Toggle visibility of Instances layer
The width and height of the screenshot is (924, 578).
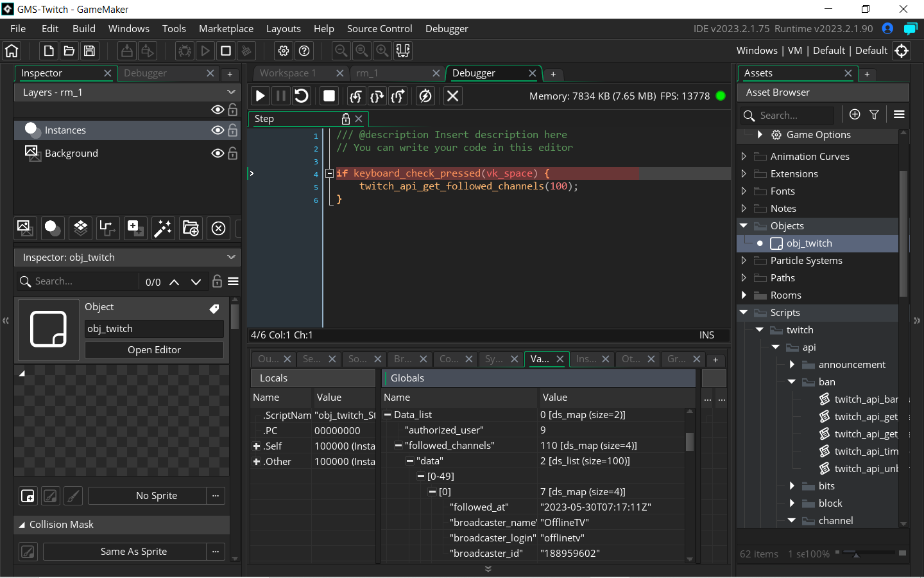pos(218,130)
